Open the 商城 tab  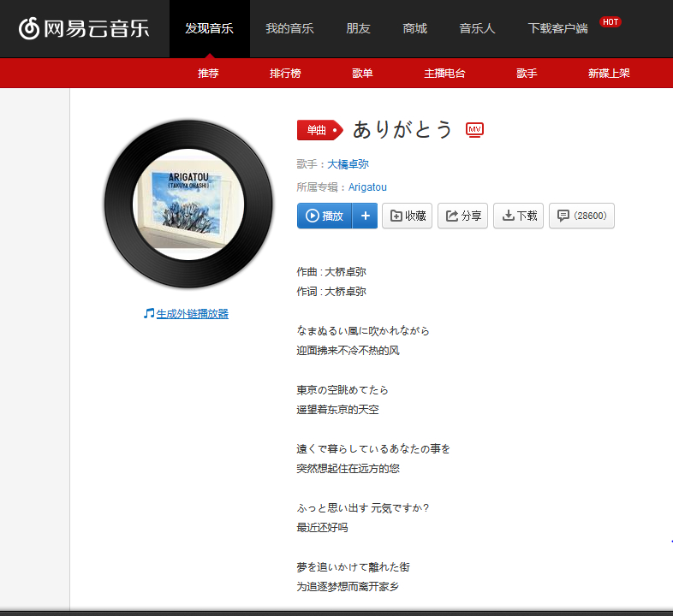click(414, 28)
